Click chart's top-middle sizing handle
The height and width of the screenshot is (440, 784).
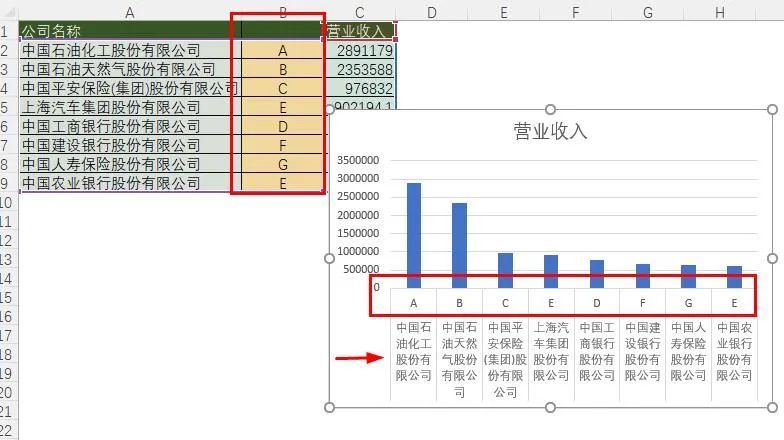coord(550,109)
